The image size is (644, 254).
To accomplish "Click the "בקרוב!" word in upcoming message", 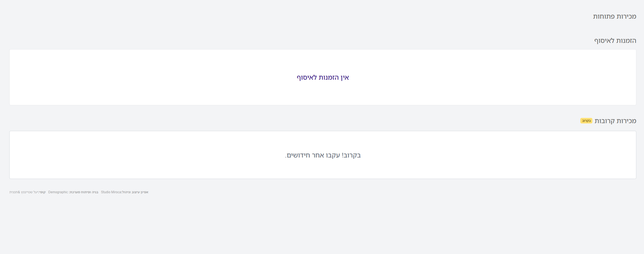I will point(351,155).
